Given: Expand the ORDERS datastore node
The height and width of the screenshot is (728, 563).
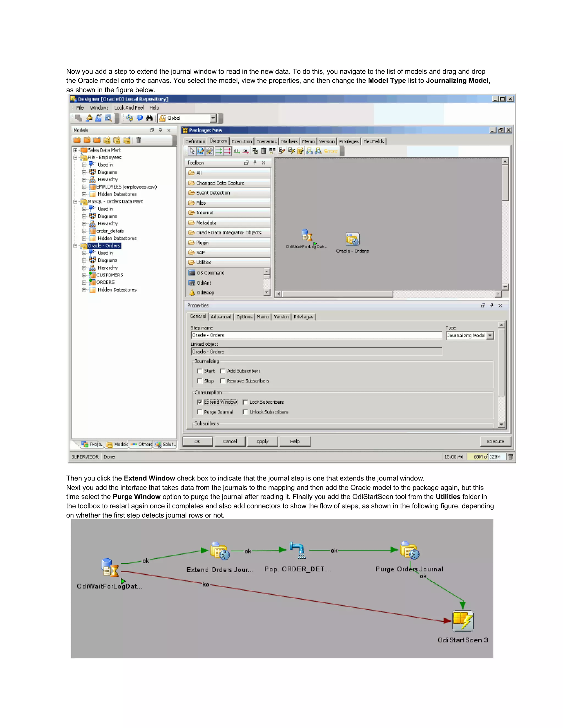Looking at the screenshot, I should [x=84, y=283].
